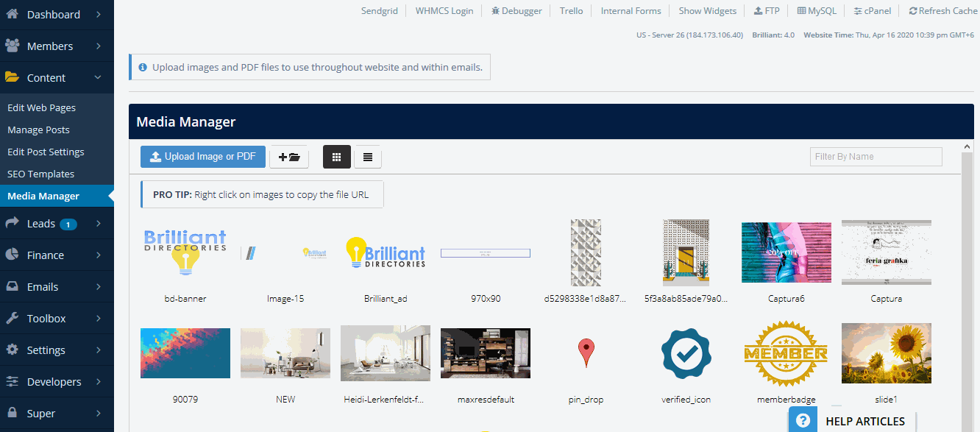Go to Manage Posts page
Image resolution: width=980 pixels, height=432 pixels.
click(x=38, y=130)
